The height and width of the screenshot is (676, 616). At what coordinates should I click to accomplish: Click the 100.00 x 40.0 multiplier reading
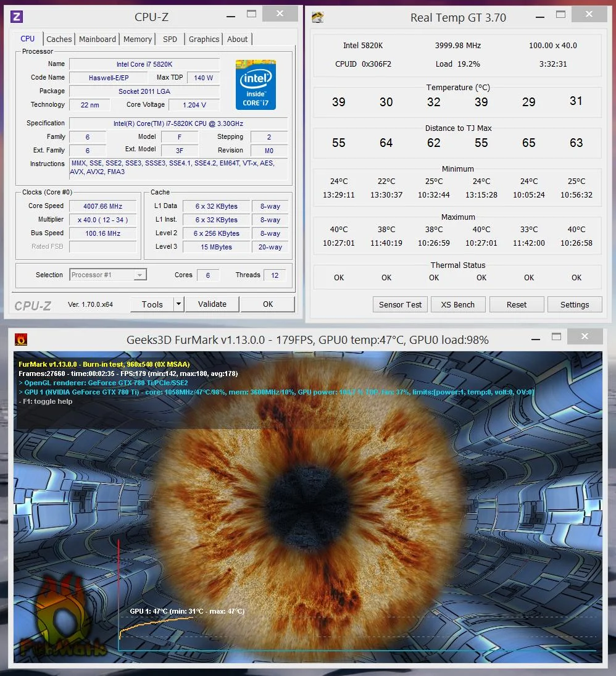tap(553, 45)
